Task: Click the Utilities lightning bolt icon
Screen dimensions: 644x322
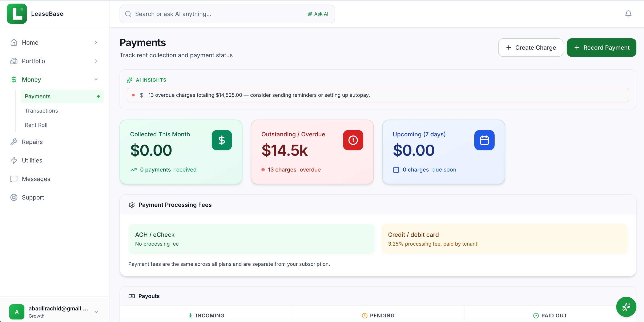Action: 14,160
